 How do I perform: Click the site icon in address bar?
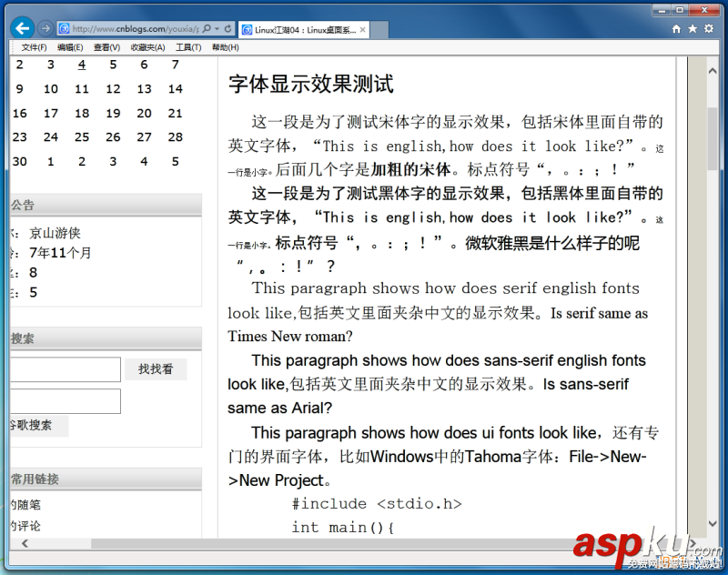click(x=64, y=29)
